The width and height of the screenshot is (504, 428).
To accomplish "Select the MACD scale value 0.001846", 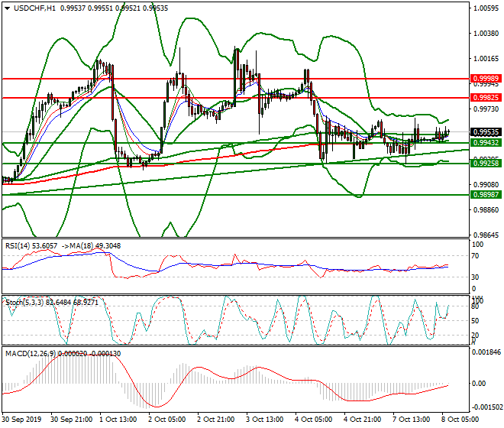I will pyautogui.click(x=486, y=352).
